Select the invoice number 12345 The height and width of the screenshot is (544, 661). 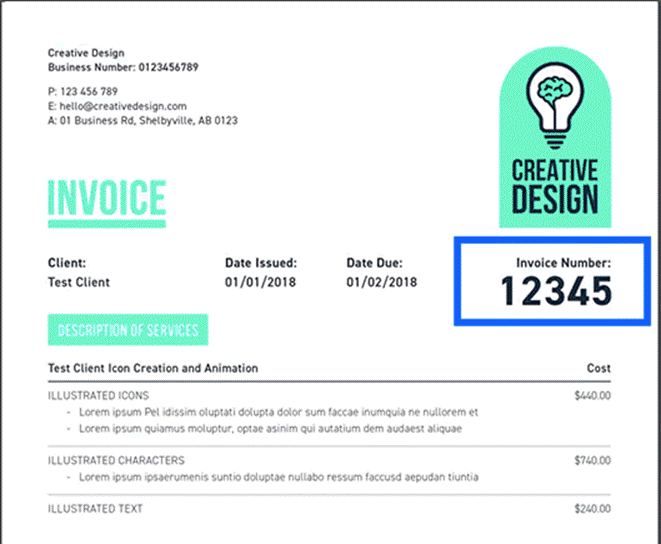point(556,291)
